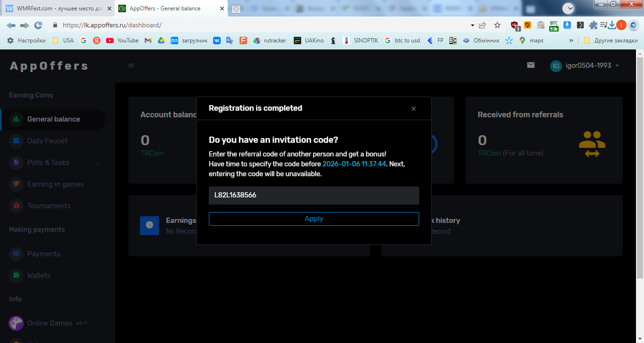This screenshot has width=644, height=343.
Task: Open the VK bookmark icon
Action: click(217, 41)
